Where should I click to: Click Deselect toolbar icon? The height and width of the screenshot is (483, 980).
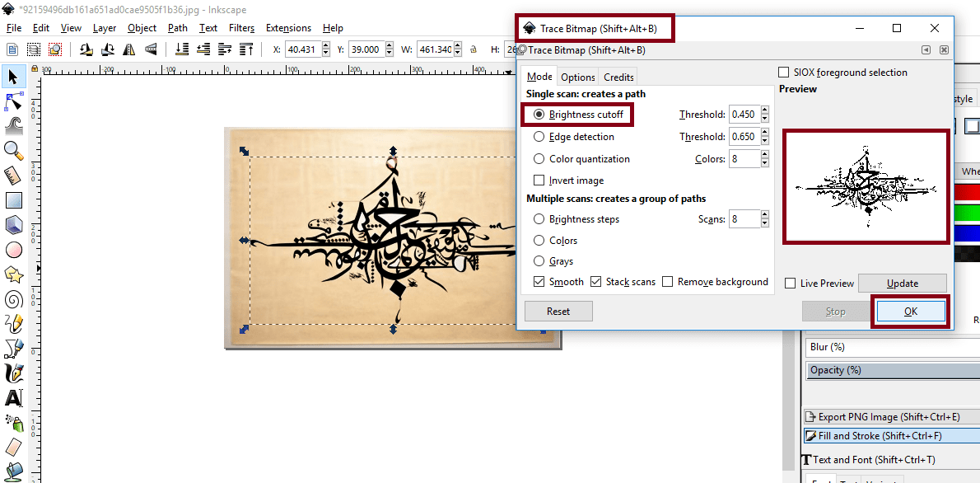[56, 49]
